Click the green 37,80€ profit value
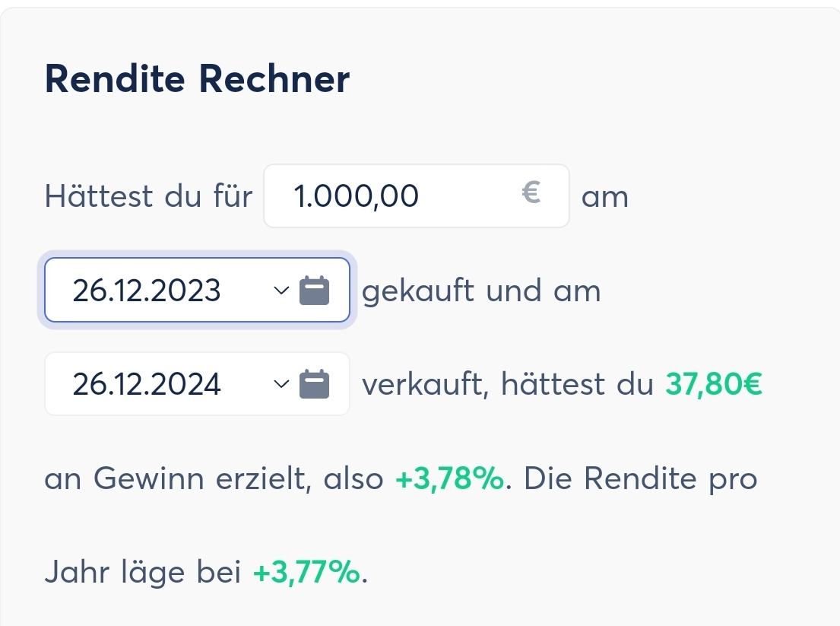The image size is (840, 626). pos(713,384)
